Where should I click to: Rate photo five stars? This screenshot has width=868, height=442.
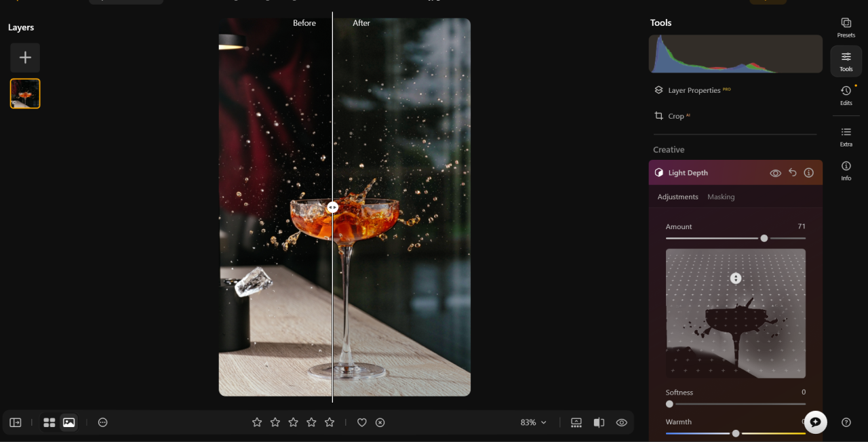pyautogui.click(x=330, y=422)
